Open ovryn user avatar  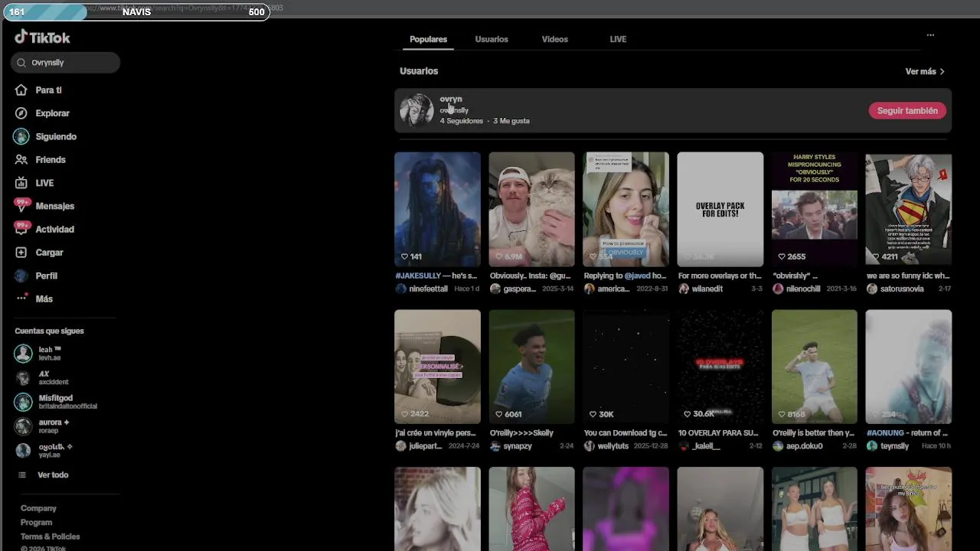[416, 110]
